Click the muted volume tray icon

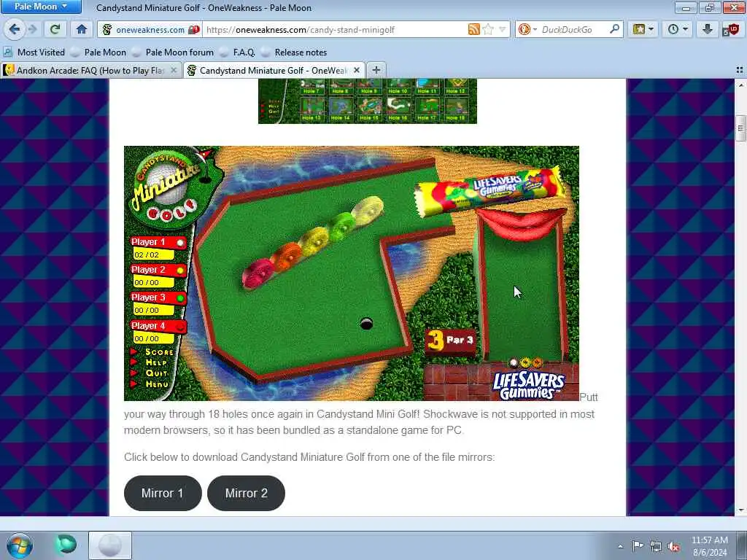[673, 546]
